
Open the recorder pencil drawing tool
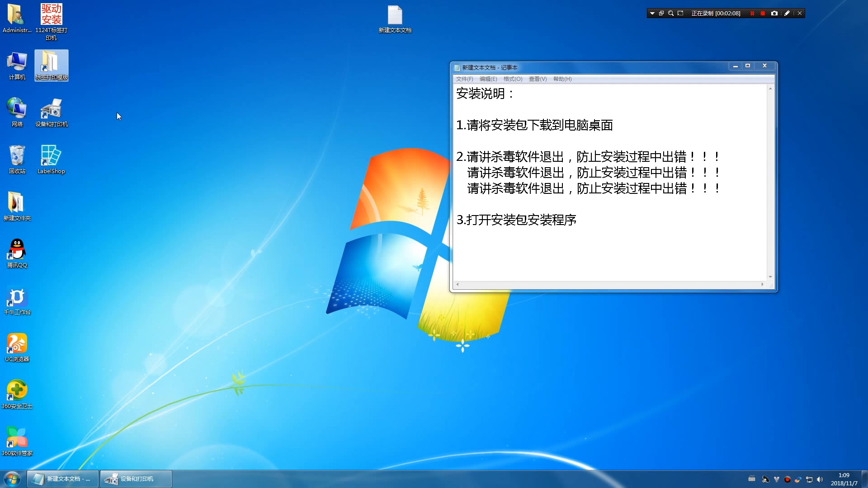[x=787, y=14]
